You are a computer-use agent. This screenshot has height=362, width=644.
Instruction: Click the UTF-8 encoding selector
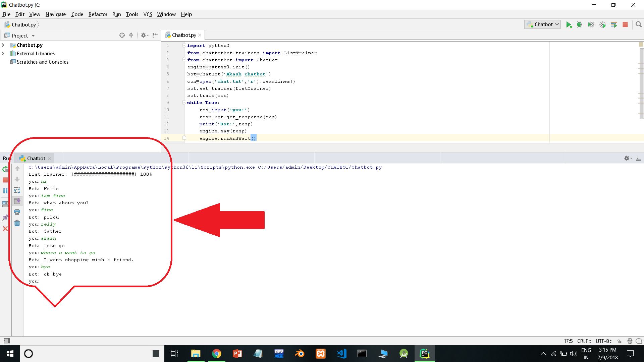(603, 341)
